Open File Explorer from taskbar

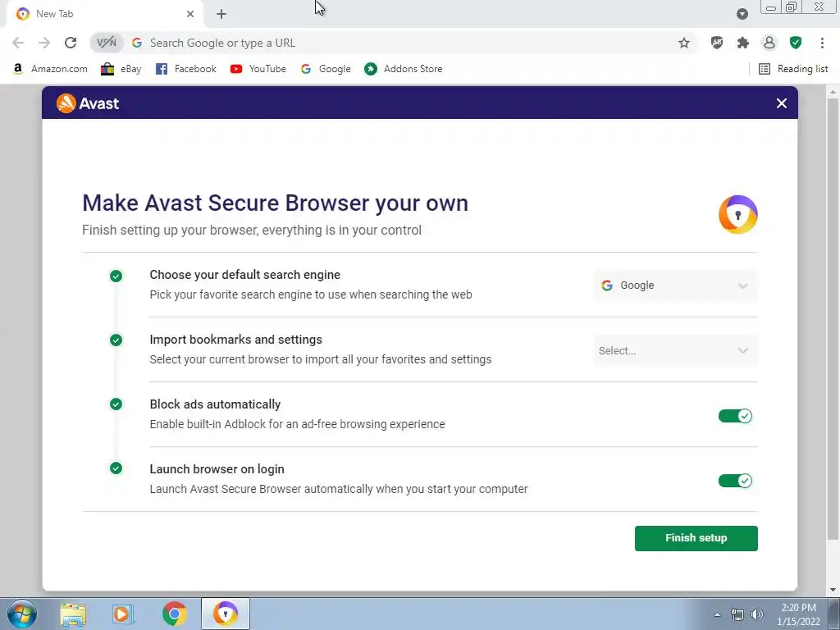pyautogui.click(x=73, y=614)
